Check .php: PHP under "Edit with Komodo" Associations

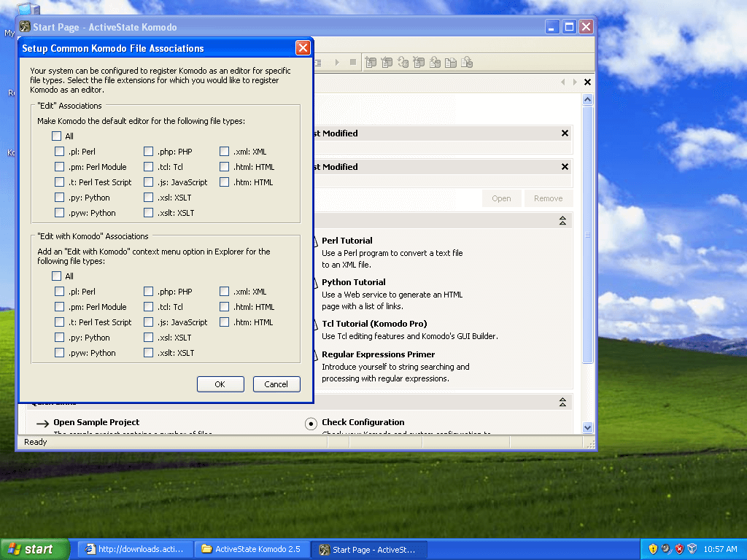[x=149, y=292]
